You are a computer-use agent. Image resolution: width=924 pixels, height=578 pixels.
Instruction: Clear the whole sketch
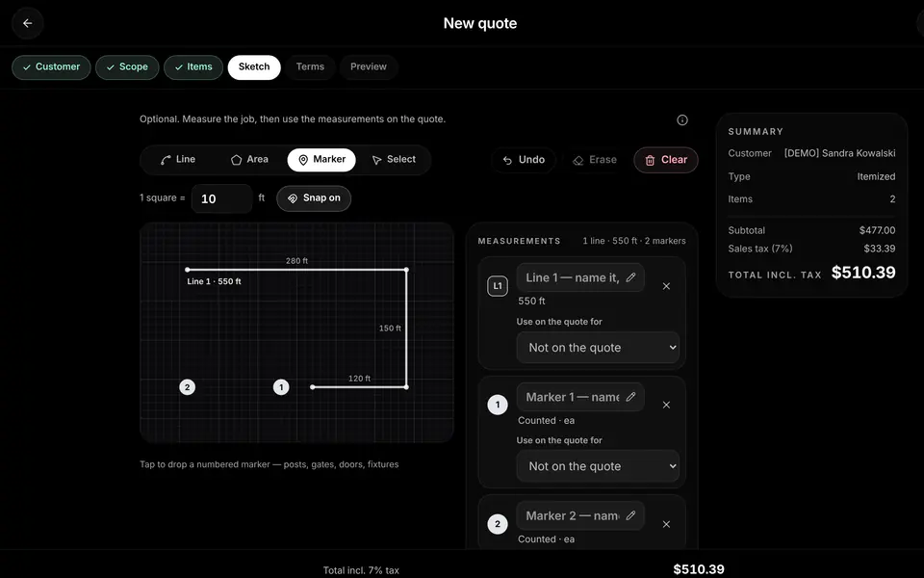pos(666,160)
